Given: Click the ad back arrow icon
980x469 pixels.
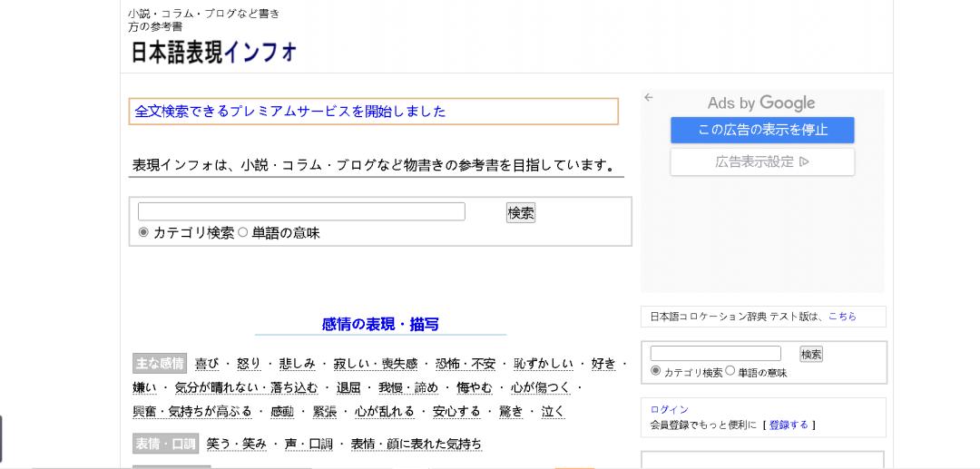Looking at the screenshot, I should coord(648,98).
